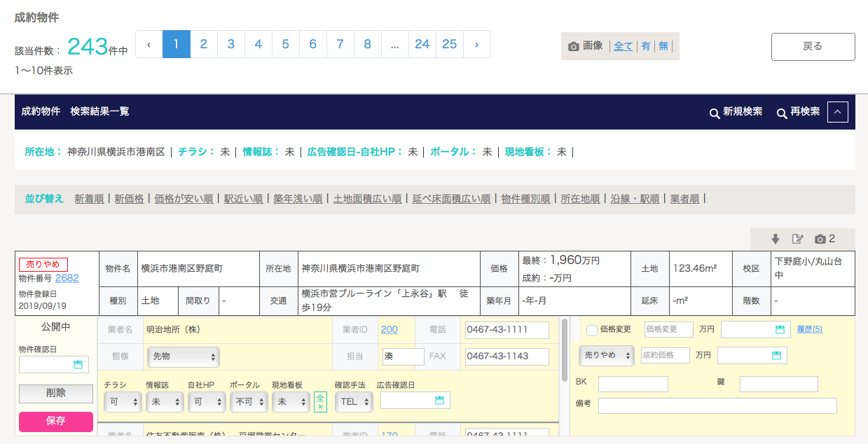Image resolution: width=868 pixels, height=444 pixels.
Task: Open the calendar icon in 物件確認日 field
Action: [78, 365]
